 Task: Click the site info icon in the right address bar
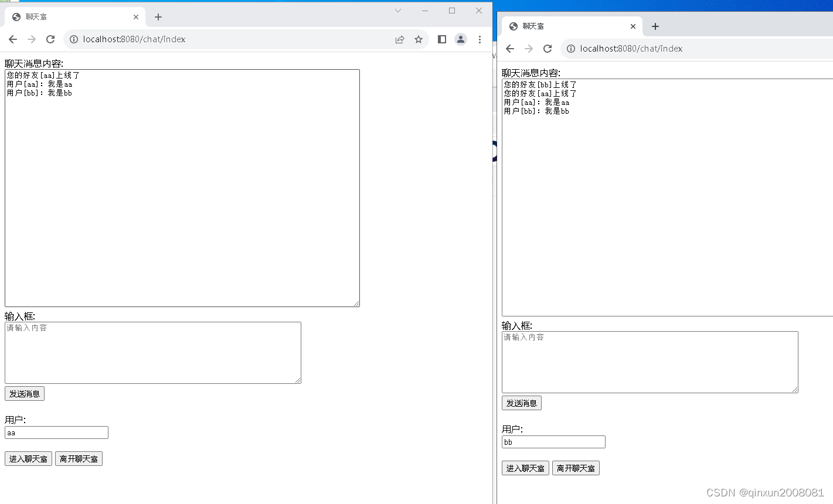(x=571, y=49)
